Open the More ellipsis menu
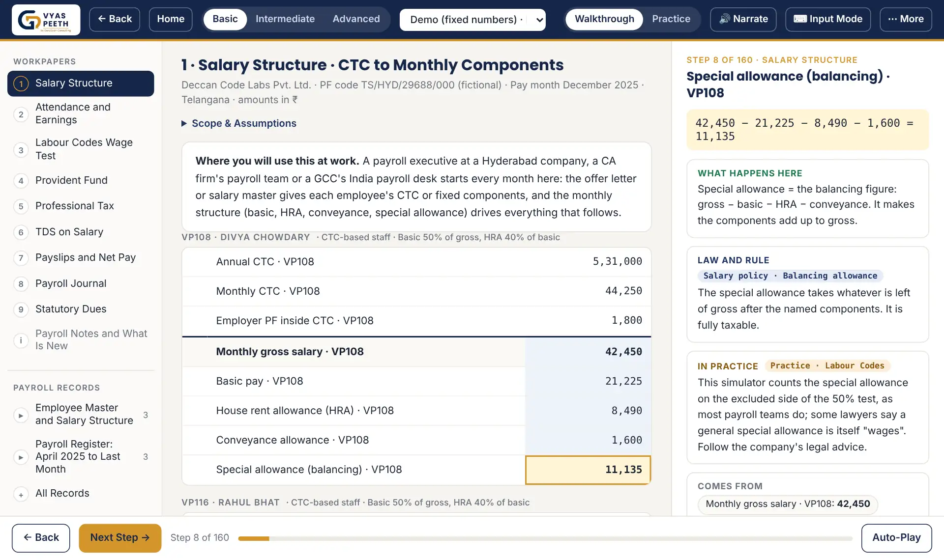This screenshot has width=944, height=560. pos(906,19)
